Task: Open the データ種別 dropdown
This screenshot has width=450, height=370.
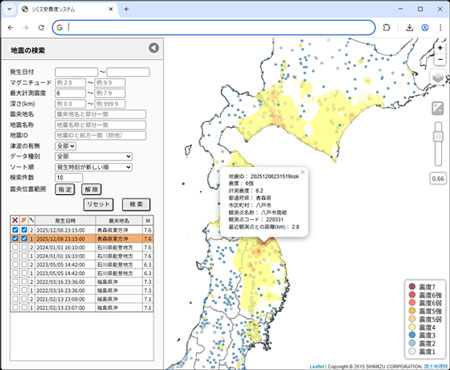Action: 93,156
